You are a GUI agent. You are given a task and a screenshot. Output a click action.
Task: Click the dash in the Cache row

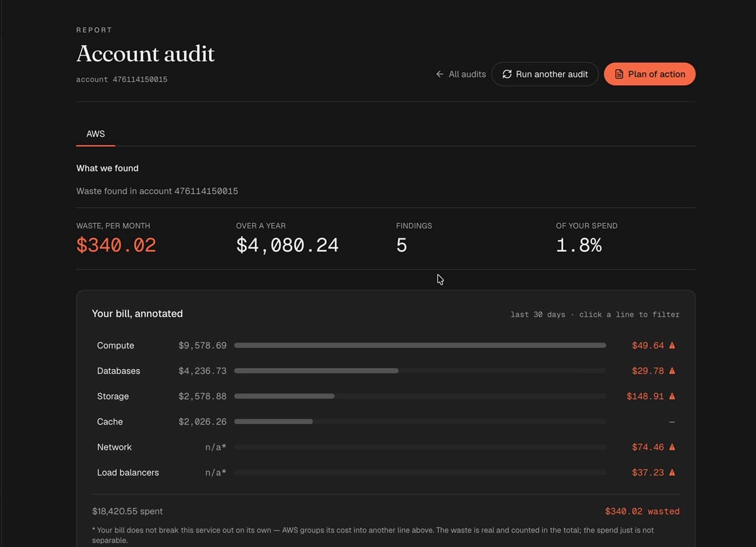click(x=672, y=422)
